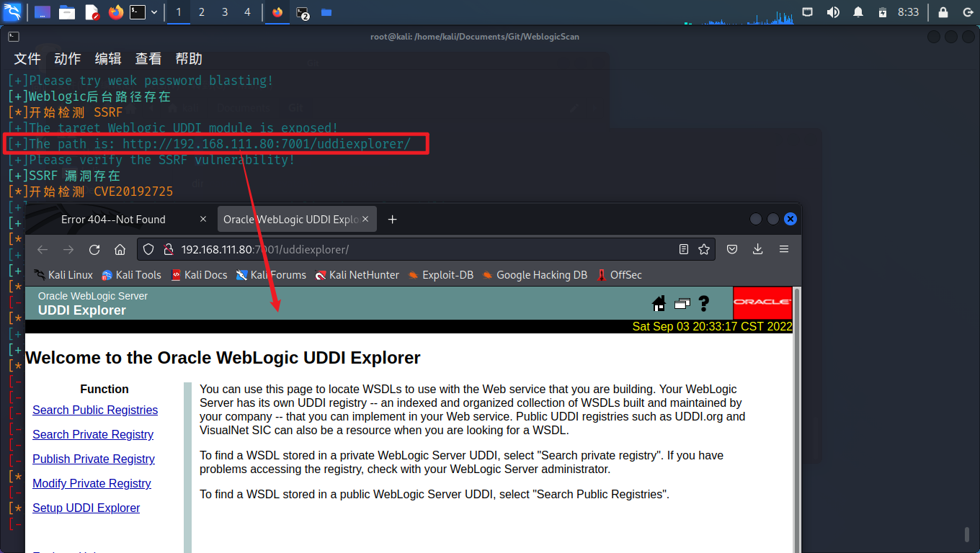The height and width of the screenshot is (553, 980).
Task: Toggle reader view icon in address bar
Action: pyautogui.click(x=684, y=249)
